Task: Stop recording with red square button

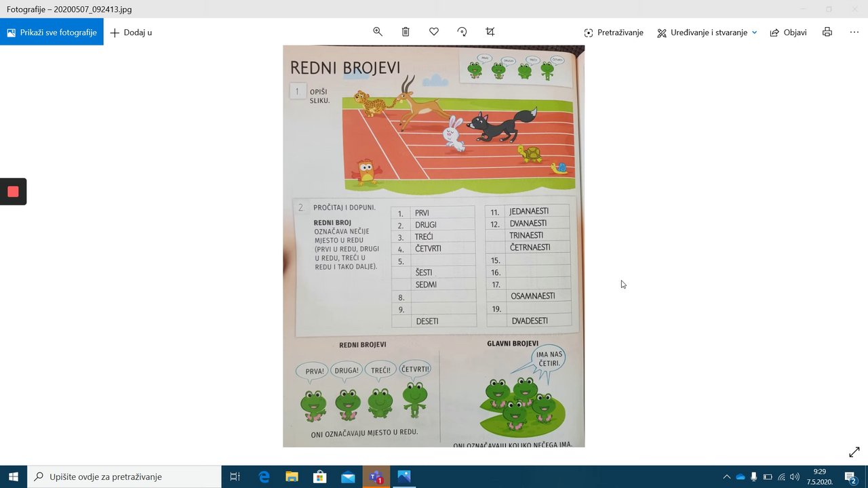Action: [13, 192]
